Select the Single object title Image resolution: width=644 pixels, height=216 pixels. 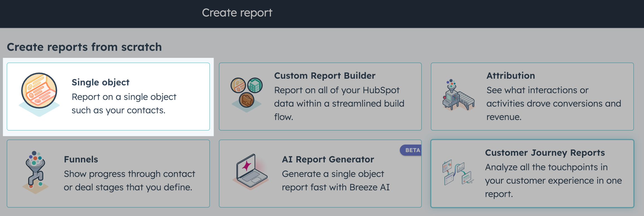[100, 82]
